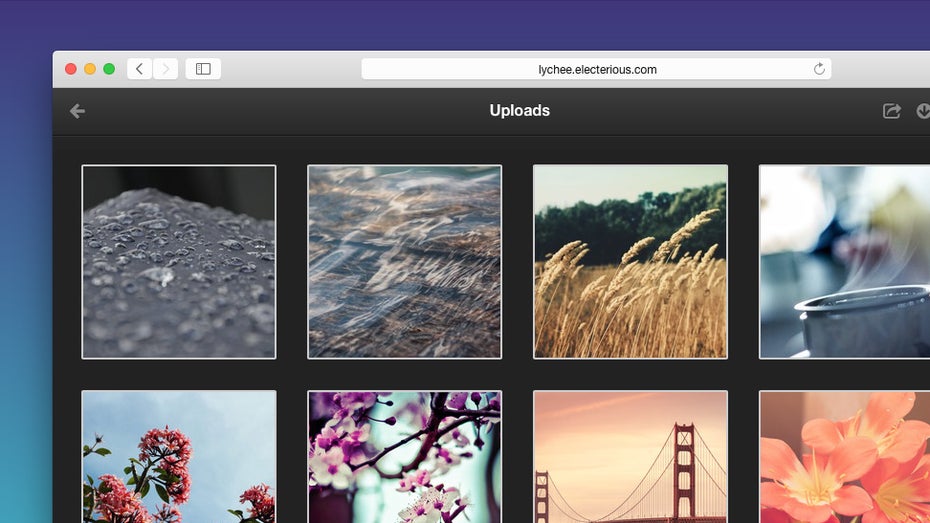Open the steaming cup photo
This screenshot has height=523, width=930.
pyautogui.click(x=845, y=262)
